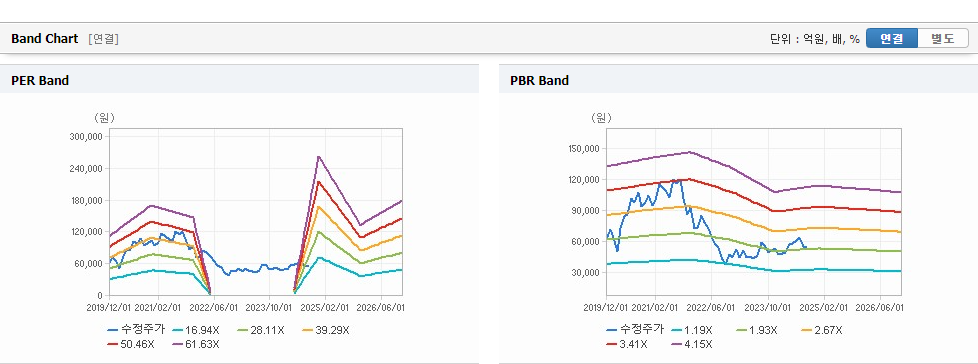Toggle 수정주가 legend in PBR Band

[x=635, y=330]
